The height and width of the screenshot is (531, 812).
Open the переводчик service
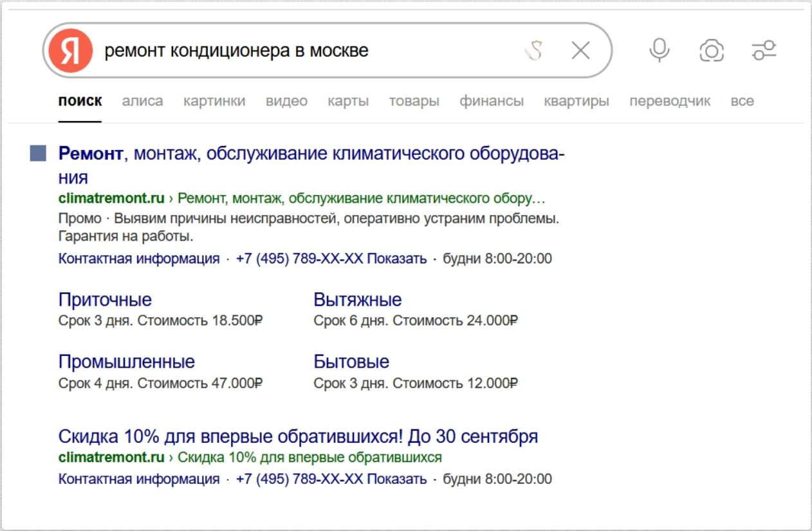(669, 100)
